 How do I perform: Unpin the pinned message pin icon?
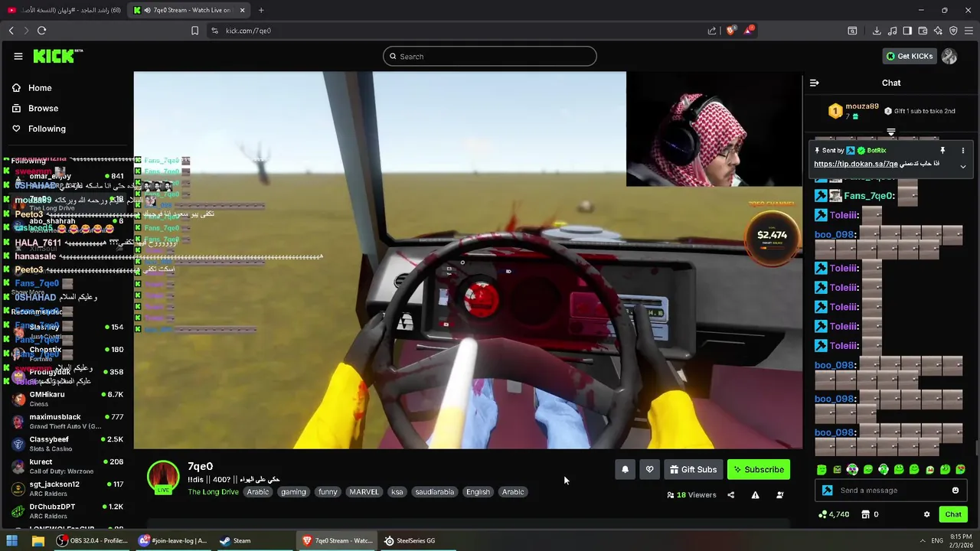(x=942, y=151)
